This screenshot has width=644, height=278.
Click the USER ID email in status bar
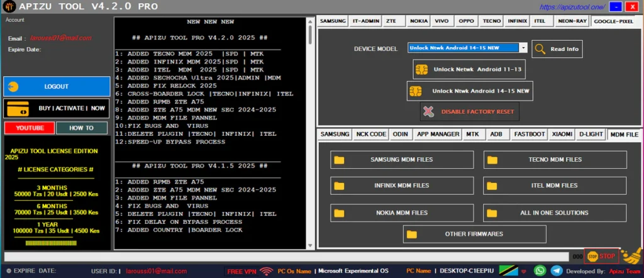tap(156, 272)
